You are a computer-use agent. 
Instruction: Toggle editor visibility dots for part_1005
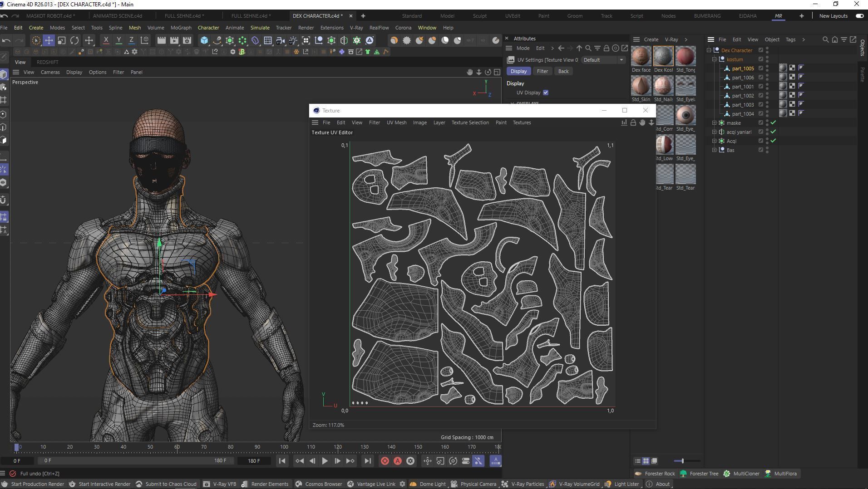click(x=767, y=68)
